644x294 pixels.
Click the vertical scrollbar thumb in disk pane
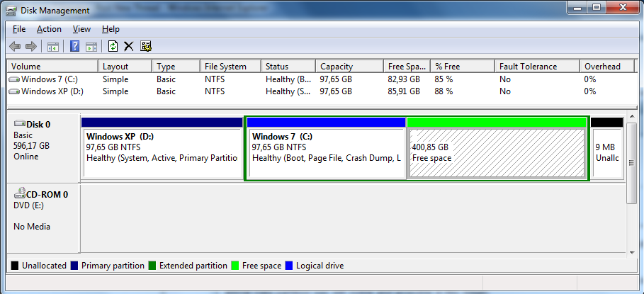tap(632, 163)
